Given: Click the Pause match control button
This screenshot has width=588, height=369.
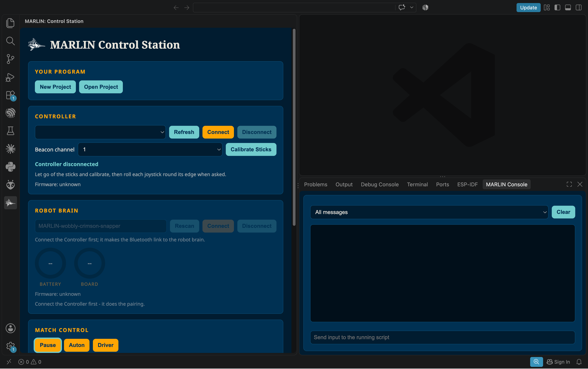Looking at the screenshot, I should [48, 345].
